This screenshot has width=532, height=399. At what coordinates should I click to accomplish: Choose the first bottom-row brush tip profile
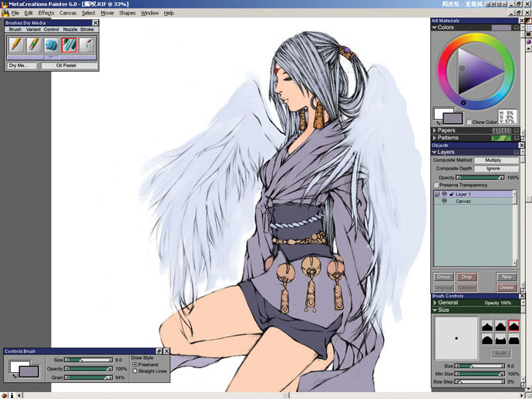coord(487,339)
